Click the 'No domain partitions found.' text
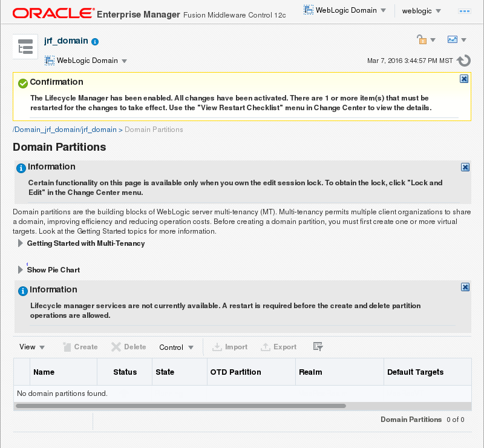484x448 pixels. pos(62,394)
